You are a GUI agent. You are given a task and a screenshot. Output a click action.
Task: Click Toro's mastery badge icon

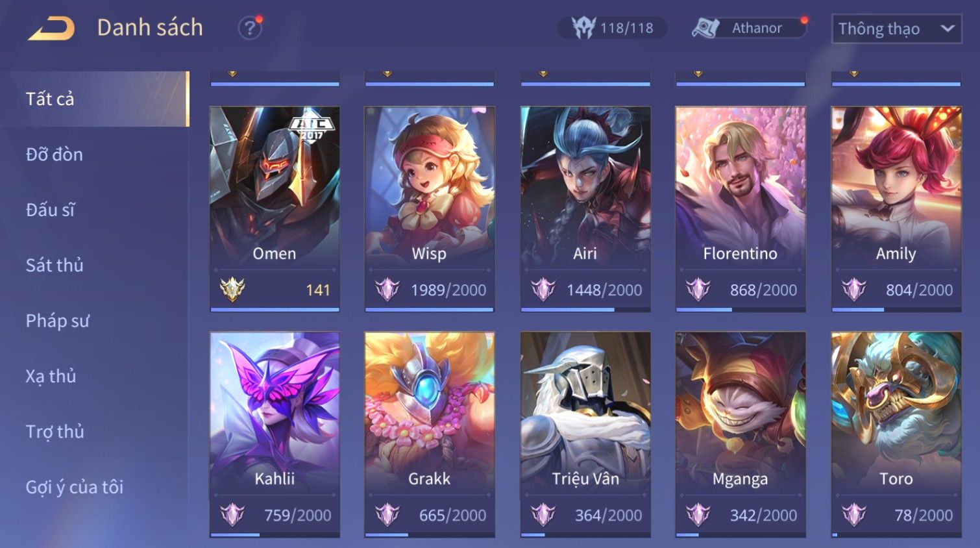(x=854, y=515)
